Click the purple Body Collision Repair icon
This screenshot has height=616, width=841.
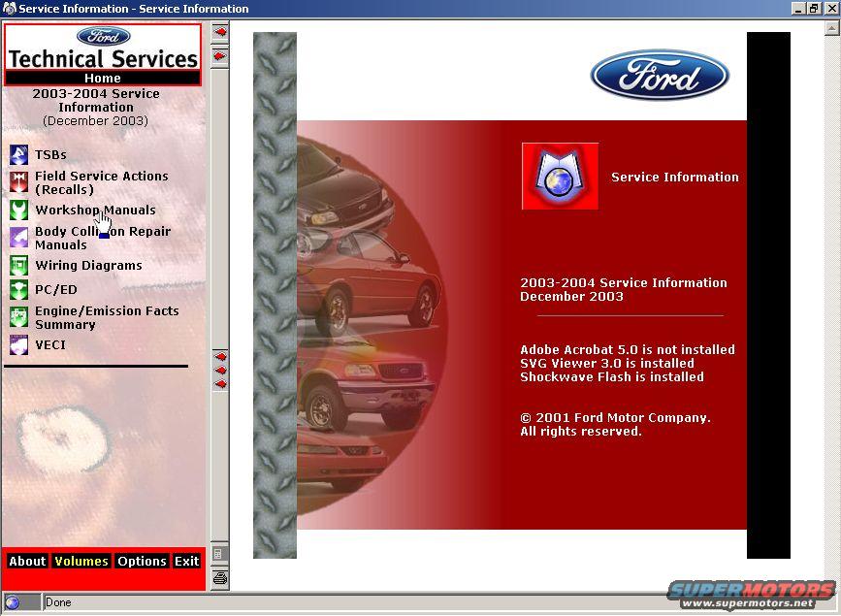18,238
